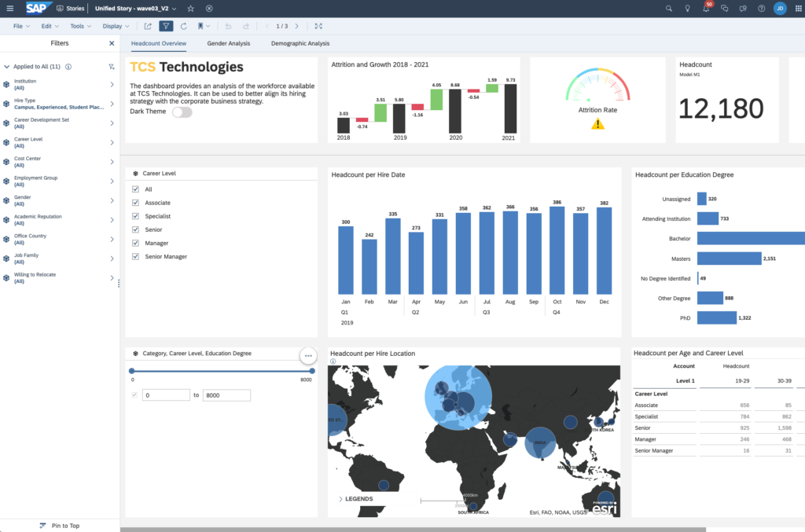Click the maximum value field showing 8000

[226, 395]
